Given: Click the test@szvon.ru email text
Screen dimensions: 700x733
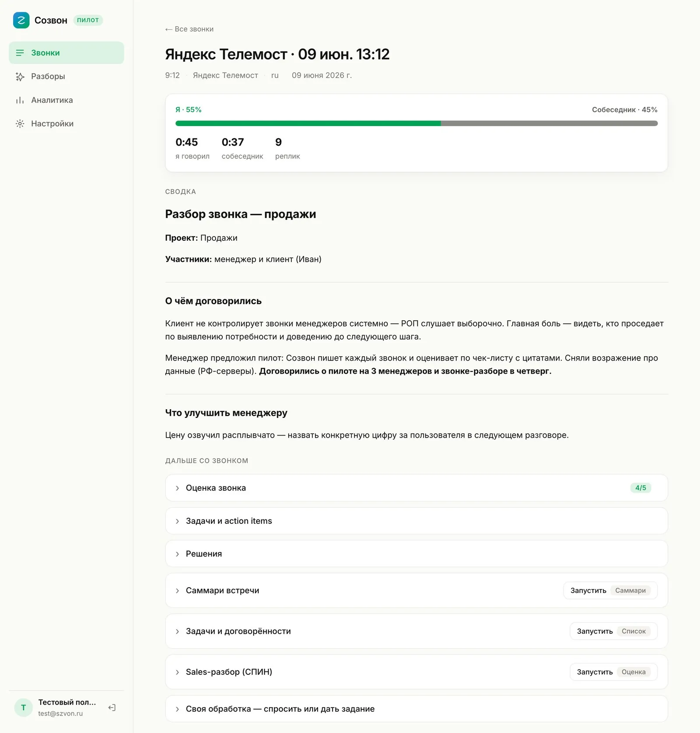Looking at the screenshot, I should pyautogui.click(x=60, y=714).
